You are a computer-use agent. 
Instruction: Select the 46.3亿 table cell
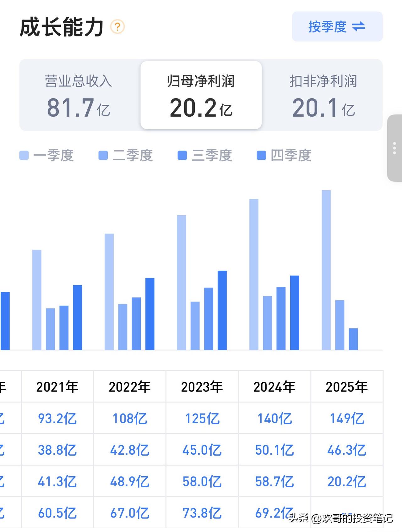tap(347, 450)
